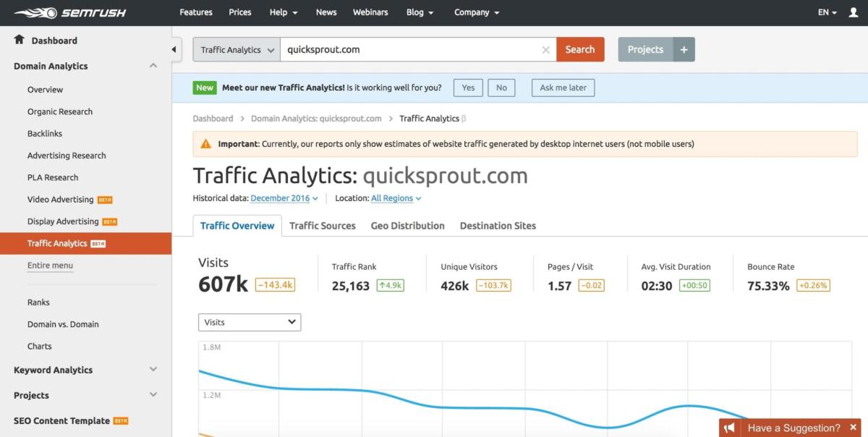Image resolution: width=868 pixels, height=437 pixels.
Task: Click the BETA badge next to SEO Content Template
Action: tap(121, 421)
